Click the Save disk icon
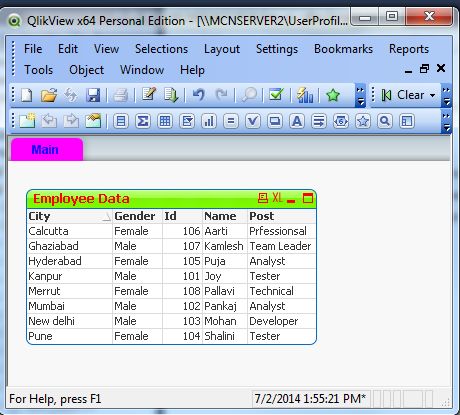The height and width of the screenshot is (415, 460). 93,95
